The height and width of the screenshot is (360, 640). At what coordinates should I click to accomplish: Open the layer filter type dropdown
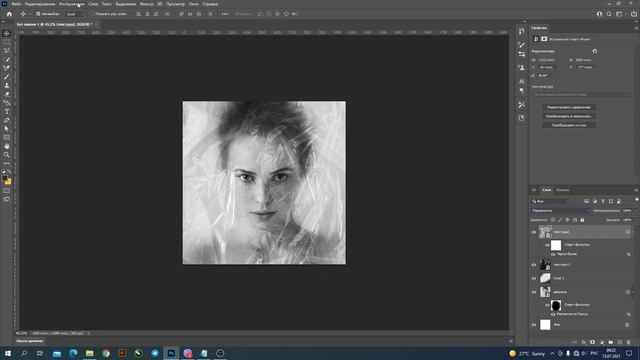pyautogui.click(x=550, y=201)
